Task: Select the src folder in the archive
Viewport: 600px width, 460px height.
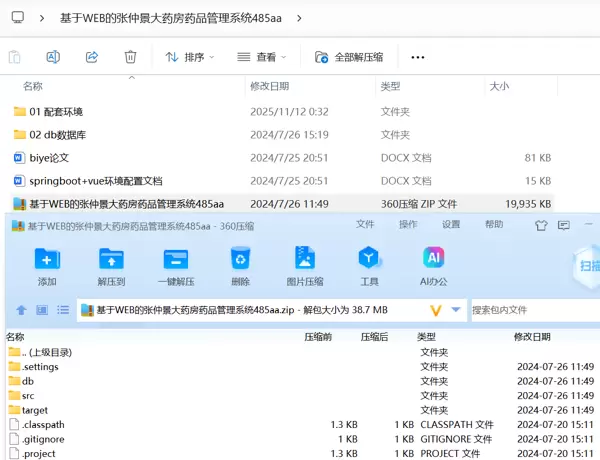Action: 28,396
